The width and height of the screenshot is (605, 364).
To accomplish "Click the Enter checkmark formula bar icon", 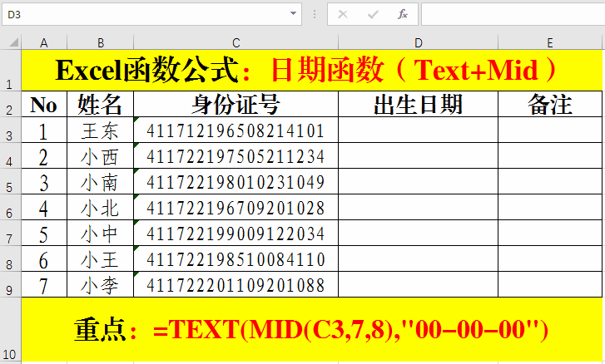I will (373, 15).
